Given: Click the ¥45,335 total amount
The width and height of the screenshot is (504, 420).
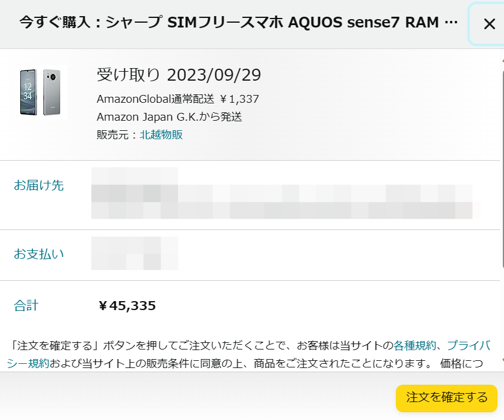Looking at the screenshot, I should pyautogui.click(x=127, y=305).
